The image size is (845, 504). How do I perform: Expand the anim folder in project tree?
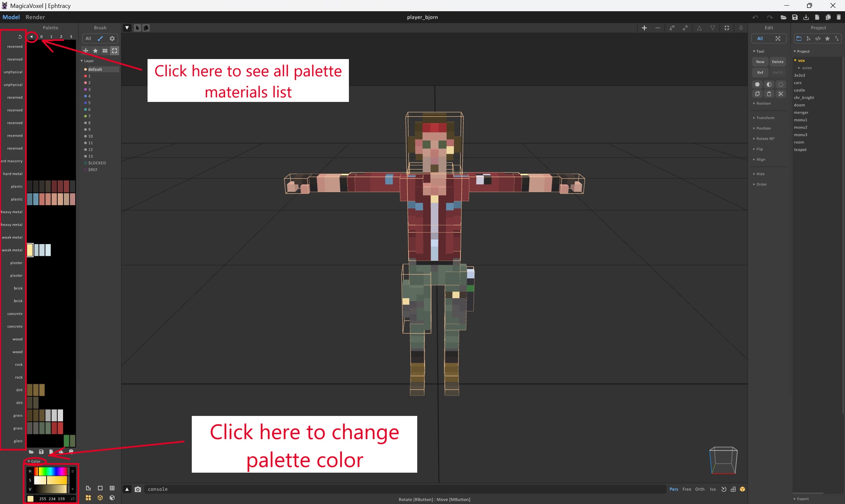799,68
